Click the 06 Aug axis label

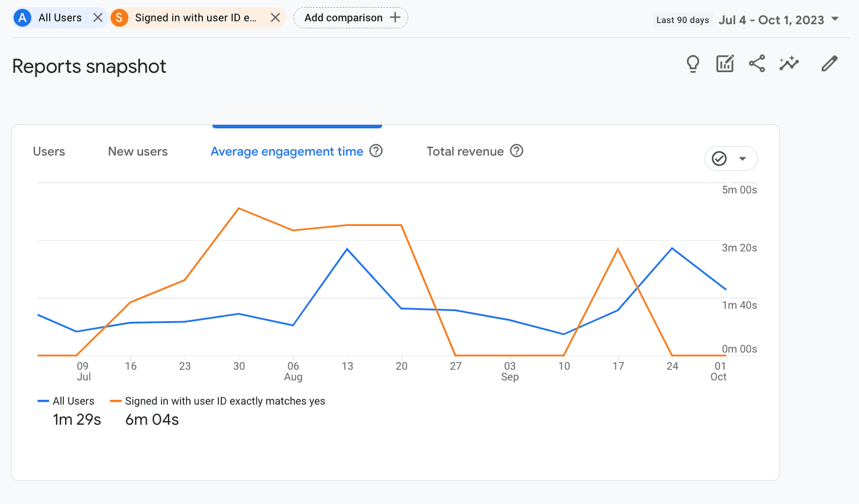293,371
